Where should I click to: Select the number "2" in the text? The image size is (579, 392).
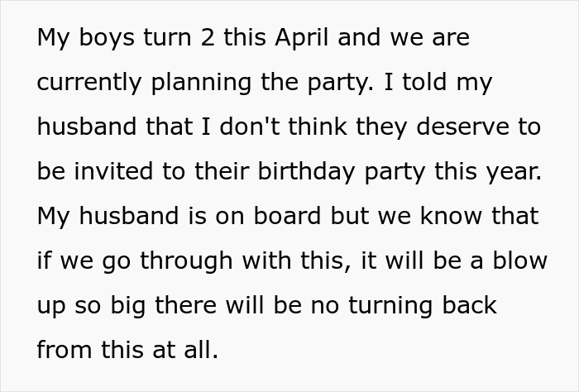tap(208, 37)
